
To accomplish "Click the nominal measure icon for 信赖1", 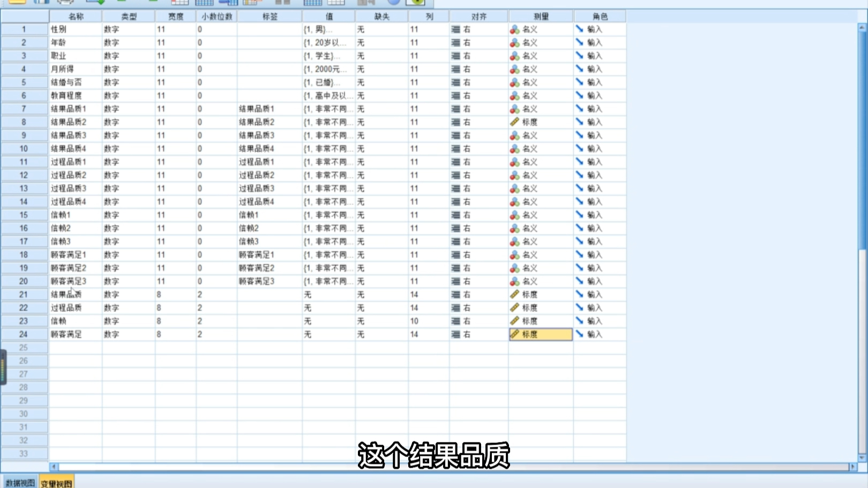I will coord(514,215).
